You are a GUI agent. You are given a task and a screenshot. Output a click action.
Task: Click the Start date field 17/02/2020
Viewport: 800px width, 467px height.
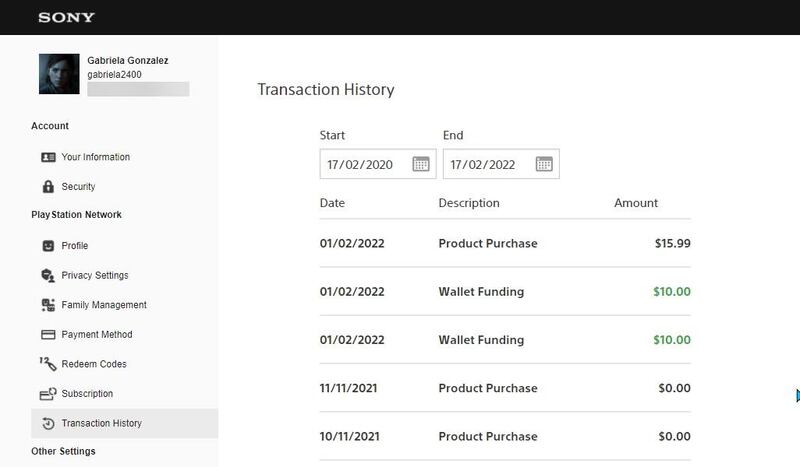363,164
